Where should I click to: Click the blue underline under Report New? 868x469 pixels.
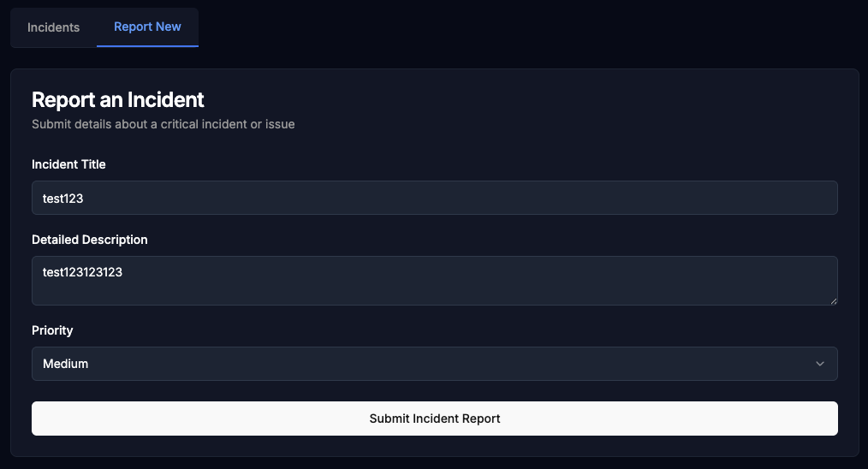click(x=147, y=46)
